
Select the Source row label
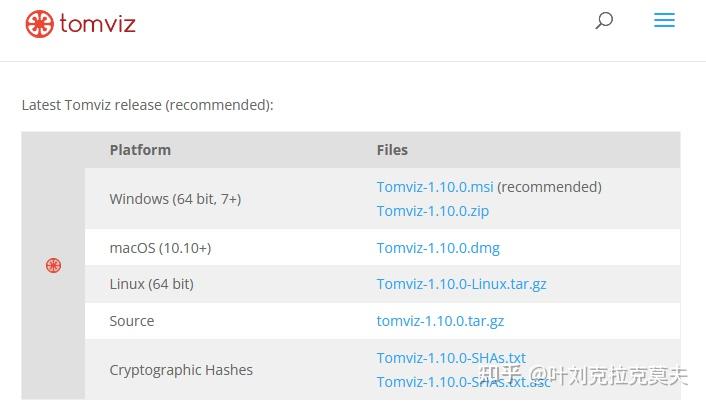pos(132,321)
